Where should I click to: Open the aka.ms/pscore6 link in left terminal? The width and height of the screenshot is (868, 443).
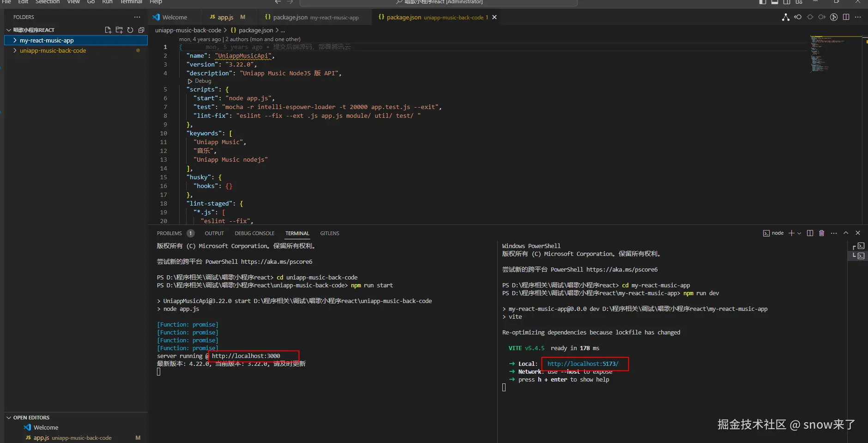click(277, 261)
